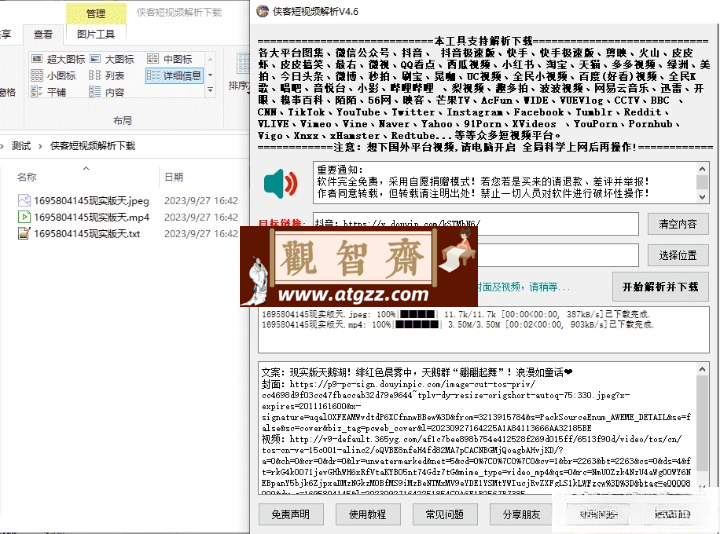The image size is (720, 534).
Task: Expand the layout gallery more options
Action: point(210,90)
